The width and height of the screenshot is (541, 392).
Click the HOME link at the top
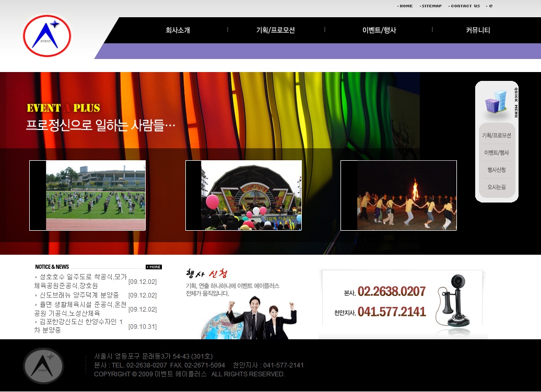(405, 6)
